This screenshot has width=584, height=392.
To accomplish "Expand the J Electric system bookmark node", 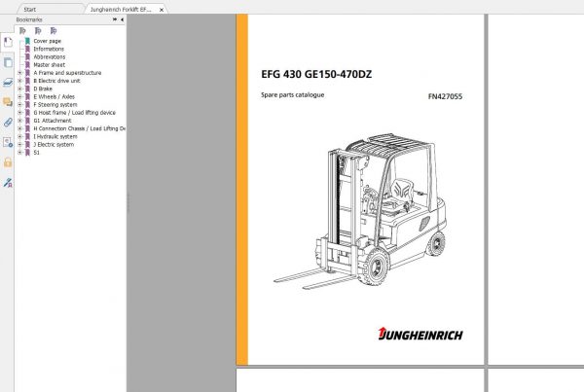I will coord(20,144).
